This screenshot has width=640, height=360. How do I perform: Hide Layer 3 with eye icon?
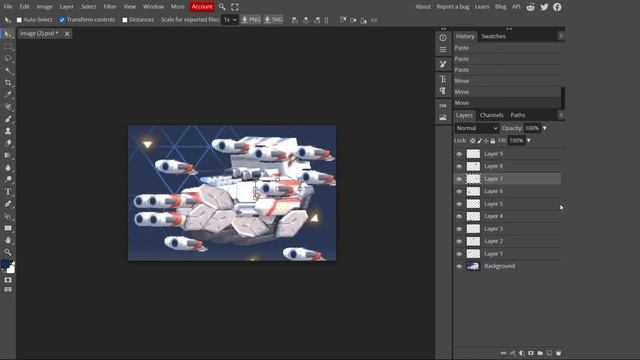tap(459, 229)
